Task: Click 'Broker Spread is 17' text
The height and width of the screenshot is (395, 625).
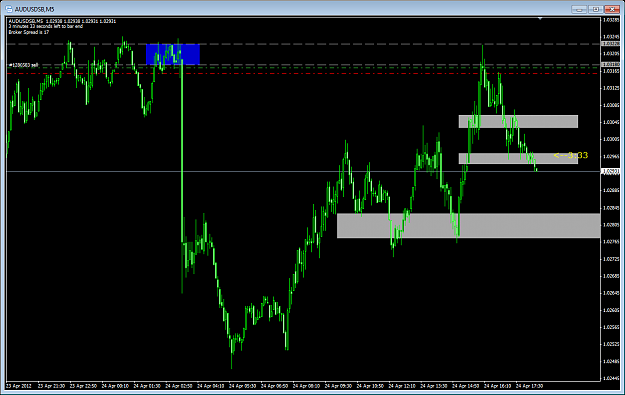Action: click(x=29, y=32)
